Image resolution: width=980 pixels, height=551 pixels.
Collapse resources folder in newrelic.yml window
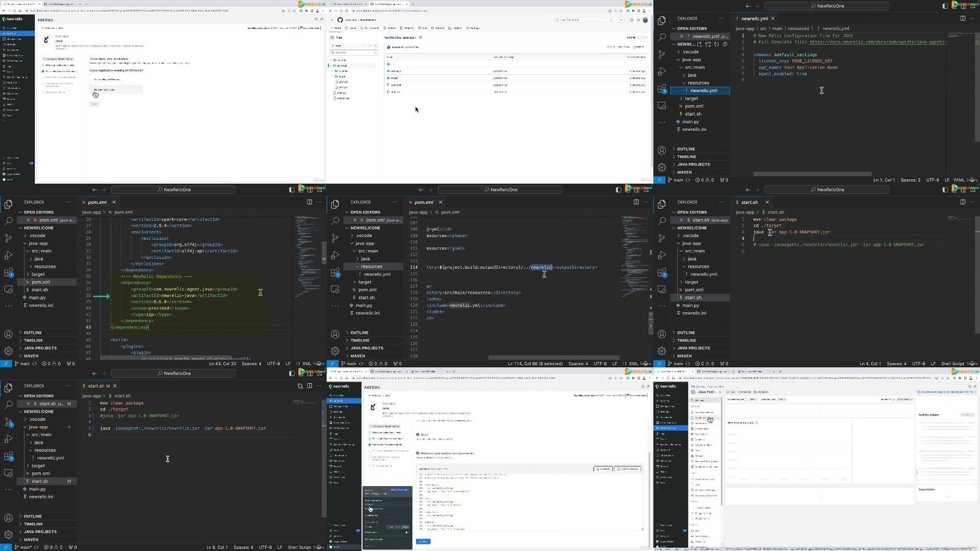click(698, 83)
